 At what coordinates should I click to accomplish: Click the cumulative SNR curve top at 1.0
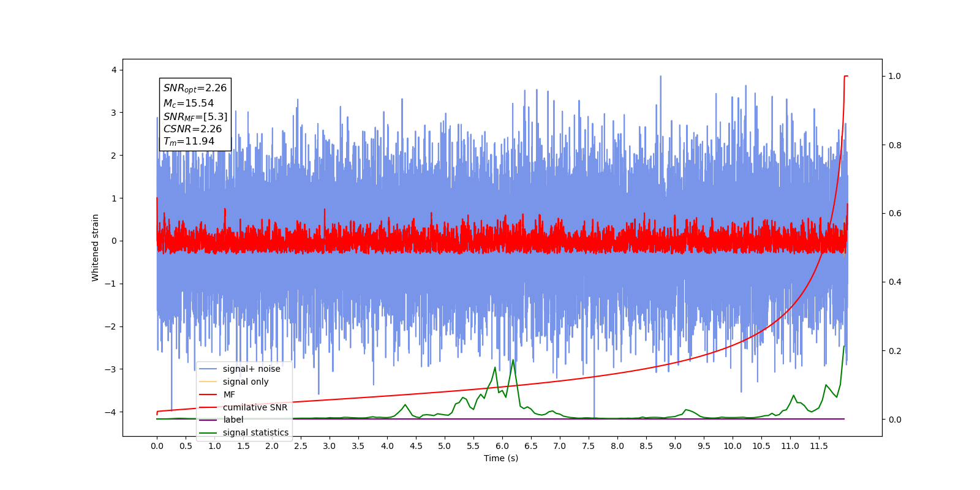click(x=846, y=77)
